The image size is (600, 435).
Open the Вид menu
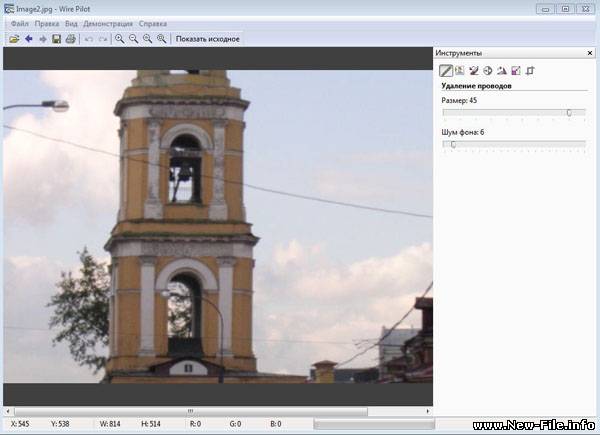pyautogui.click(x=71, y=23)
